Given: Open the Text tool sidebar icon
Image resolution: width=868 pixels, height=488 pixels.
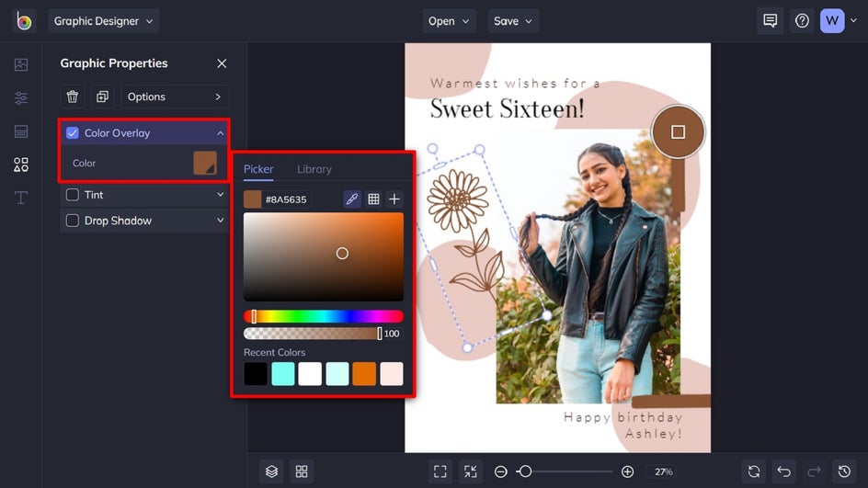Looking at the screenshot, I should point(21,198).
